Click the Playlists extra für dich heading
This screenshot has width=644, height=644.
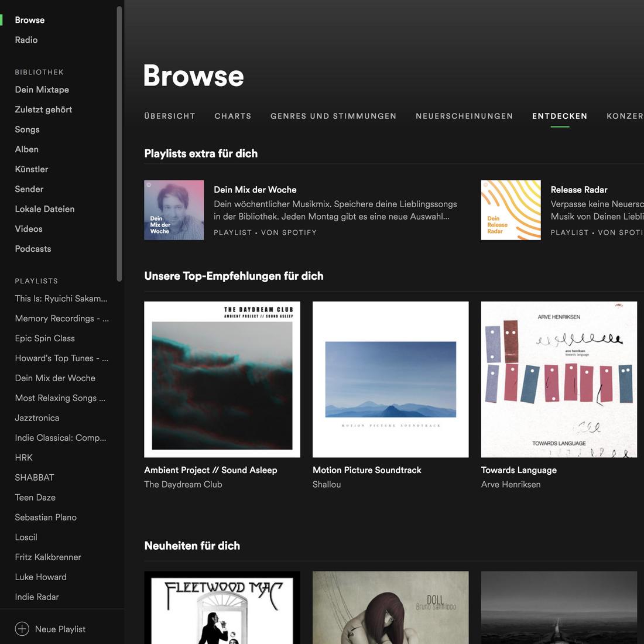pyautogui.click(x=201, y=153)
